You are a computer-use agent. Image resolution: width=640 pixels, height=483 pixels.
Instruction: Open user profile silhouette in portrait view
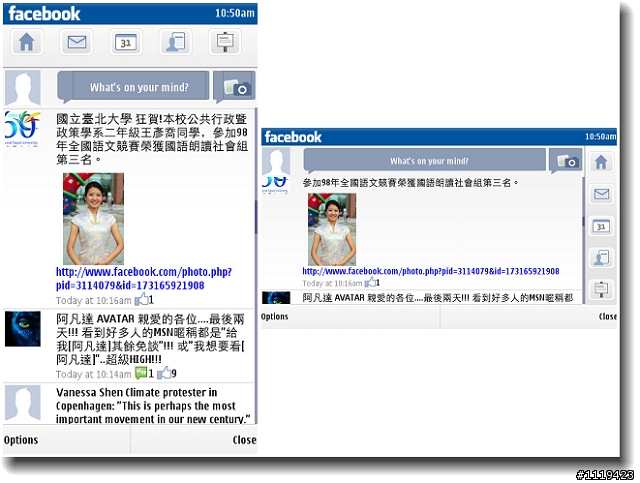[22, 88]
